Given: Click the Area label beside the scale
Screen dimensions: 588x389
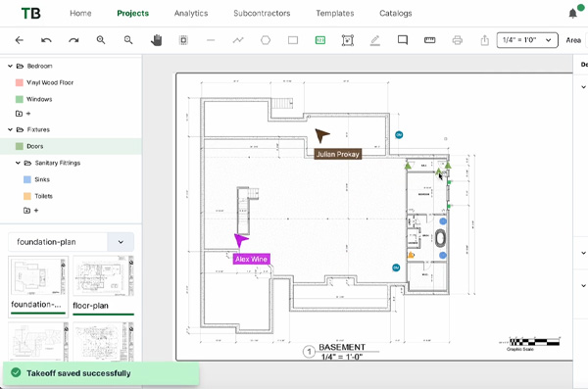Looking at the screenshot, I should [573, 40].
